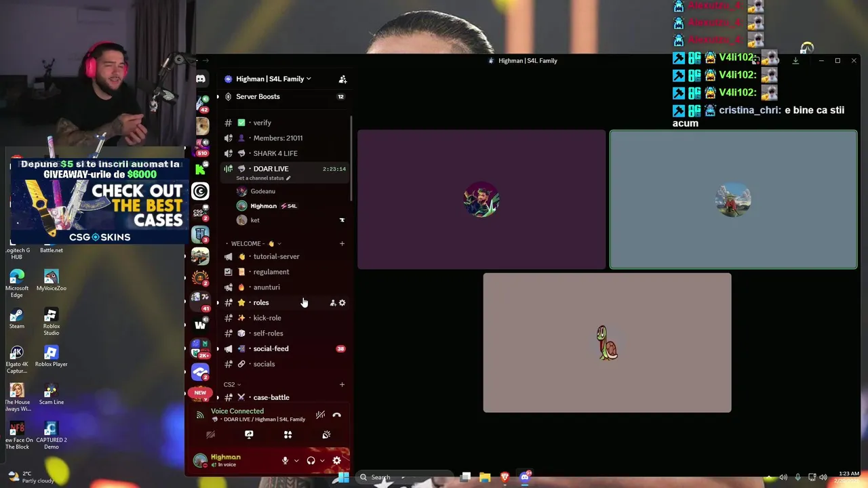This screenshot has height=488, width=868.
Task: Select the Kick server icon in sidebar
Action: 201,169
